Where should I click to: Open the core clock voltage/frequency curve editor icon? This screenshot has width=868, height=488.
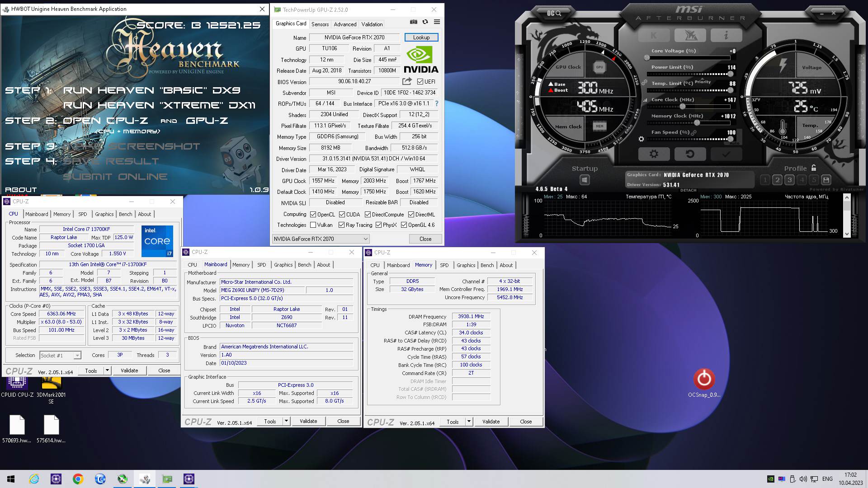click(x=645, y=100)
